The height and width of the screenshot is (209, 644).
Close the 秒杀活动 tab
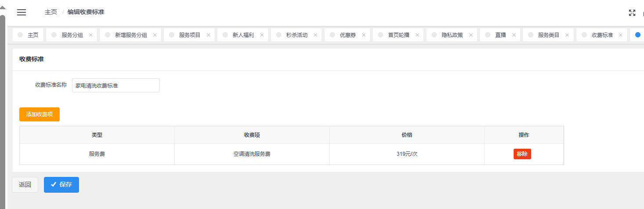click(x=315, y=35)
